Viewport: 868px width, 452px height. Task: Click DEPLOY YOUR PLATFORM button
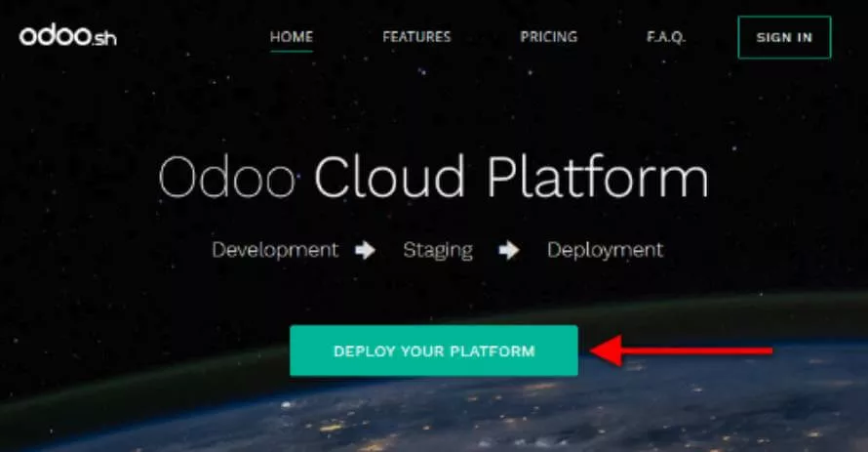(434, 350)
